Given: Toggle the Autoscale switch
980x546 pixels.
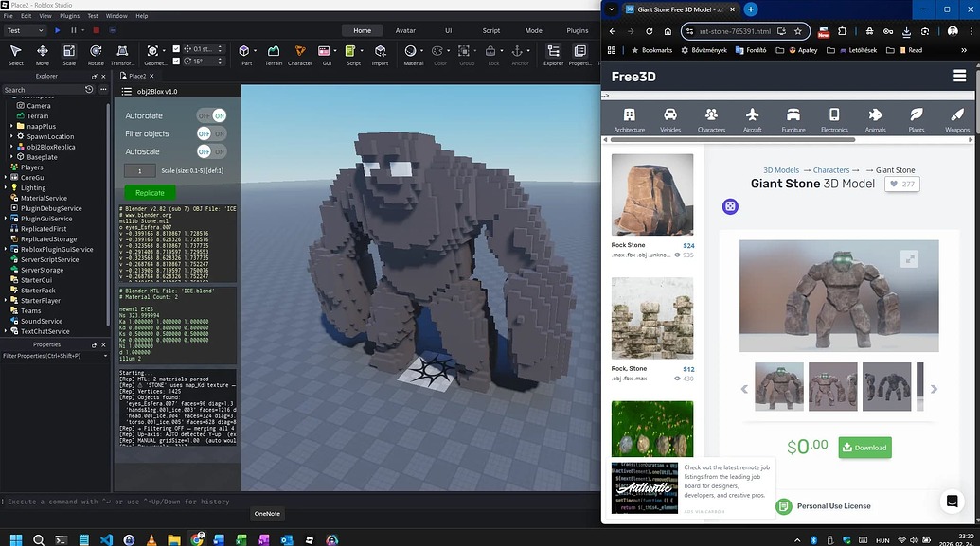Looking at the screenshot, I should [x=211, y=151].
